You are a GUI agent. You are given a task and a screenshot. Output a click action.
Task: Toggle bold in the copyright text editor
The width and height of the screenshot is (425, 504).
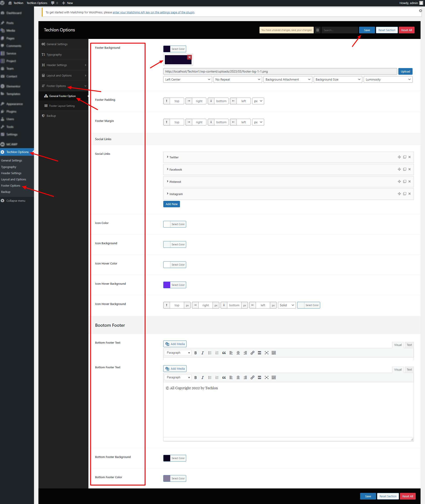pyautogui.click(x=196, y=377)
